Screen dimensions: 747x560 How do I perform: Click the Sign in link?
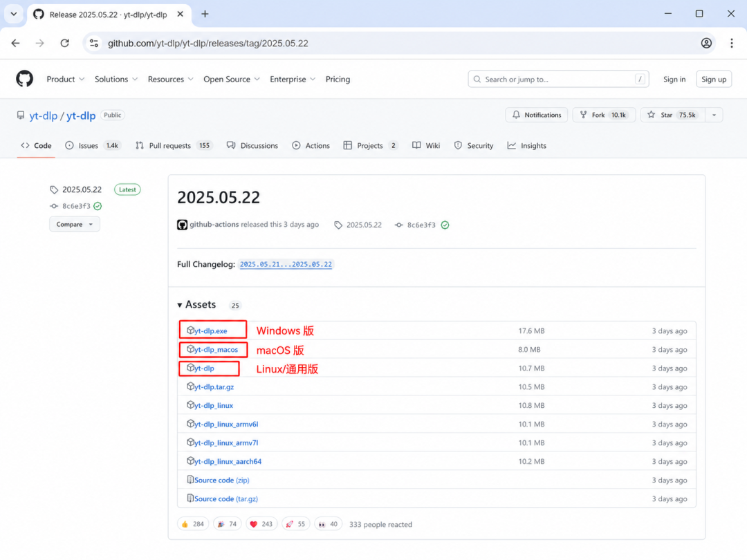(x=674, y=79)
